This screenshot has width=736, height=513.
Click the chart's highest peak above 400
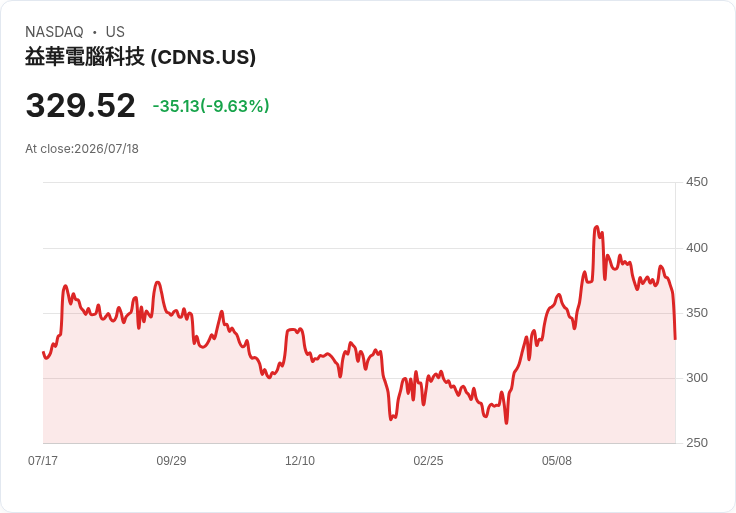[x=597, y=227]
